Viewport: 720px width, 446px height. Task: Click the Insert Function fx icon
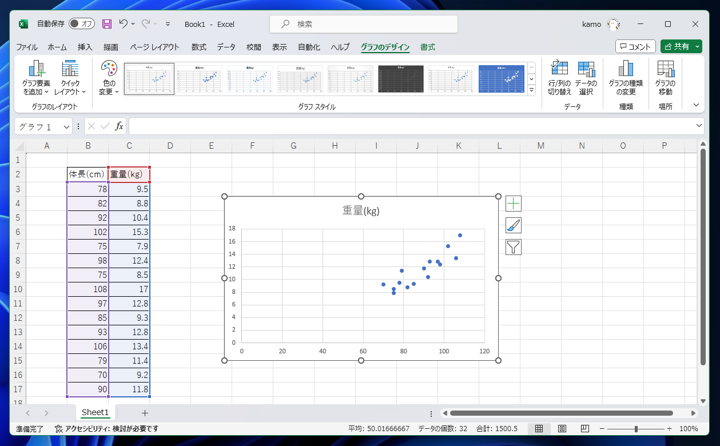point(119,126)
